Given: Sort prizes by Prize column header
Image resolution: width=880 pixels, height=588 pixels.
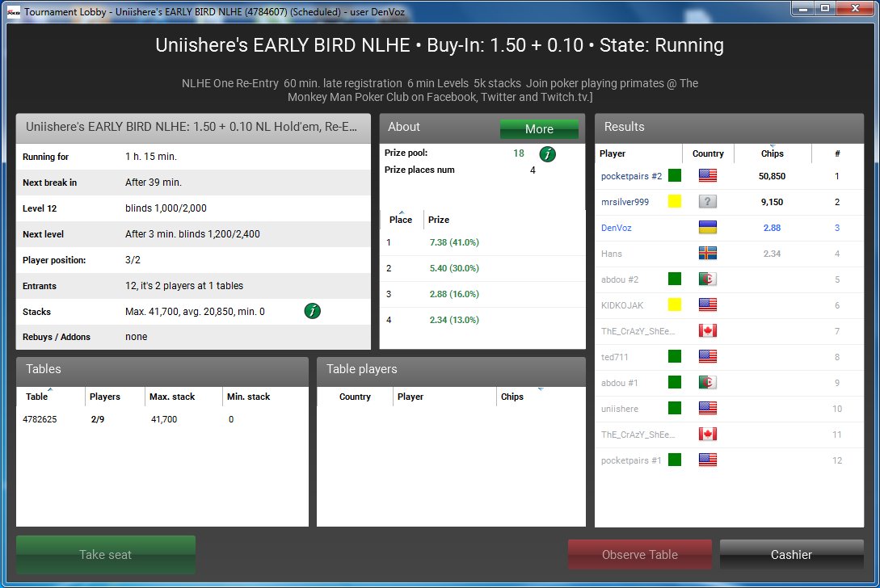Looking at the screenshot, I should pyautogui.click(x=439, y=220).
